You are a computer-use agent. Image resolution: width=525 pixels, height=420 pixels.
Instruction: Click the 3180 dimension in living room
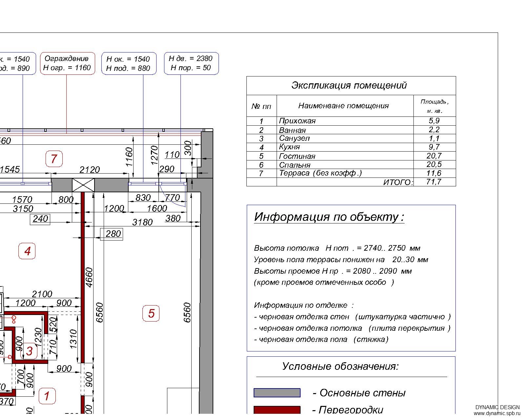click(142, 222)
